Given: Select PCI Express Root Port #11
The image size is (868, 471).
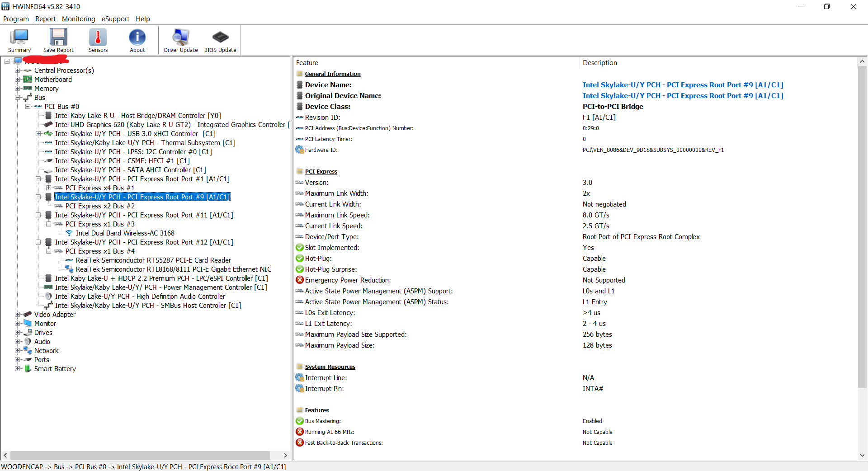Looking at the screenshot, I should pyautogui.click(x=144, y=215).
